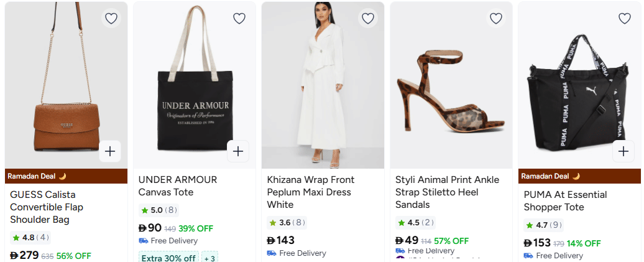Open Khizana Wrap Front Peplum Maxi Dress
The image size is (644, 262).
(311, 192)
